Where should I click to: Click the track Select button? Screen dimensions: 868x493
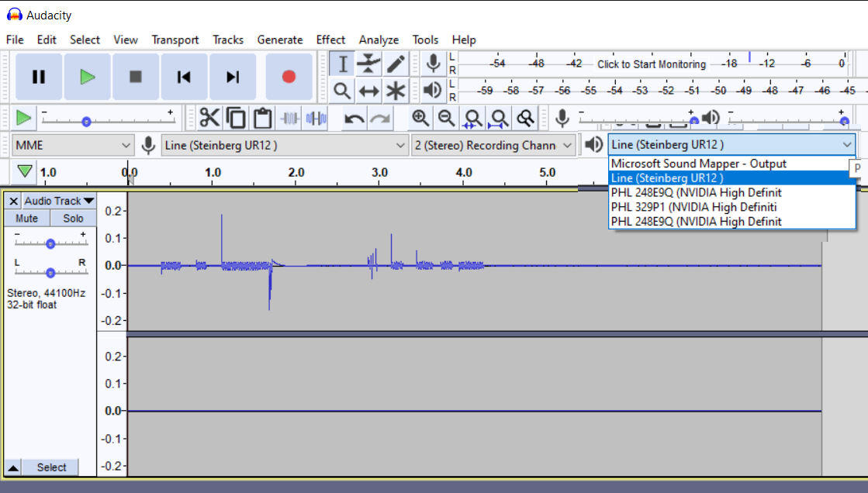tap(51, 467)
